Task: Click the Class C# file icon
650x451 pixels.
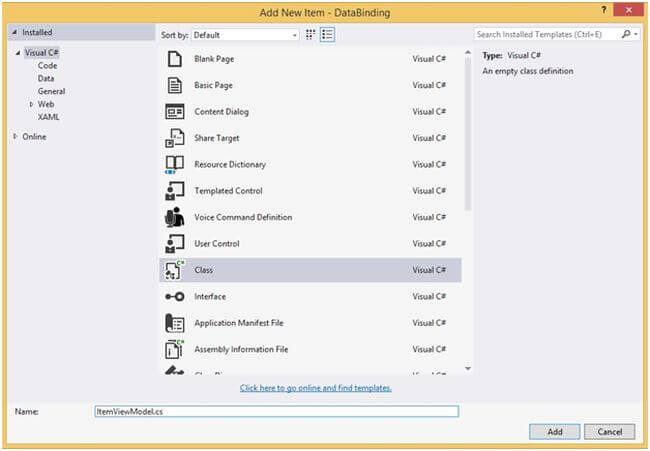Action: point(175,270)
